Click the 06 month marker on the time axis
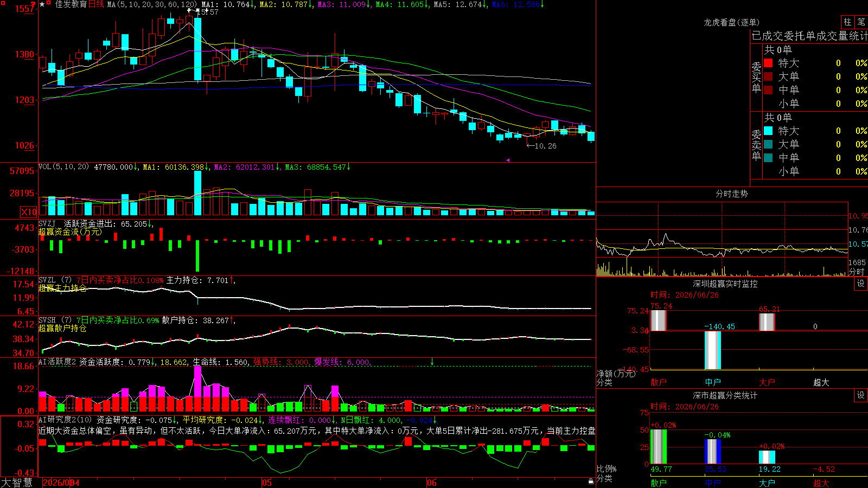The image size is (868, 488). 432,483
